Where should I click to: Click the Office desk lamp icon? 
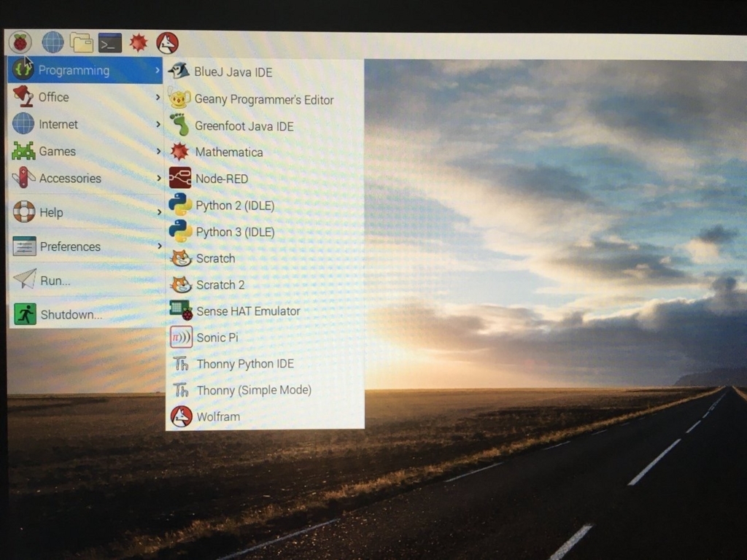click(23, 97)
